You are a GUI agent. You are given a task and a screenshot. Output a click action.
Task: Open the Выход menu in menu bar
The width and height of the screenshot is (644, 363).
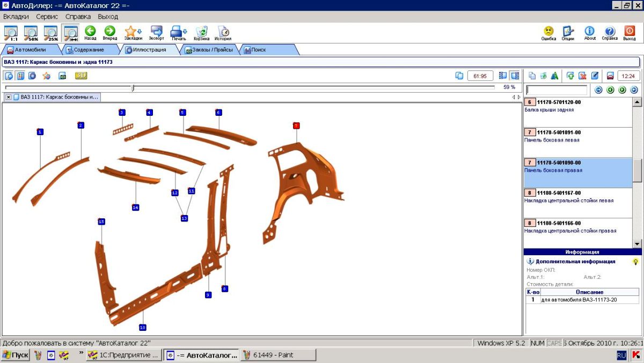pos(108,17)
